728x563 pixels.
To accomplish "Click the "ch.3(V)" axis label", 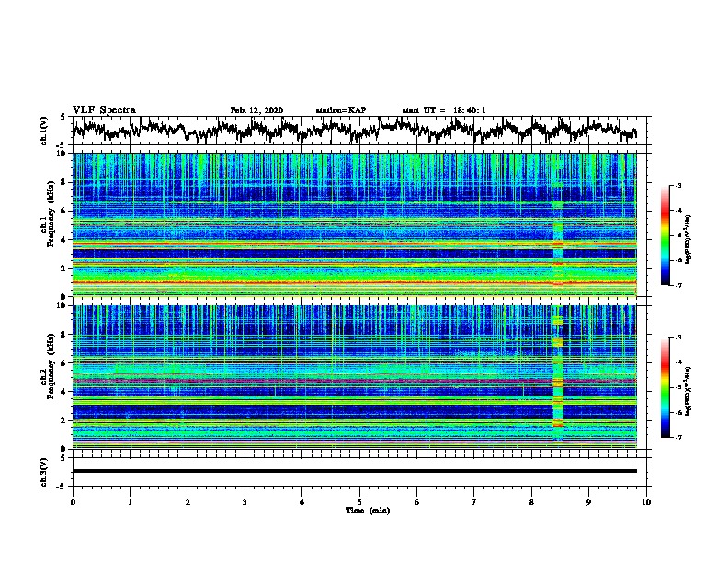I will coord(44,472).
